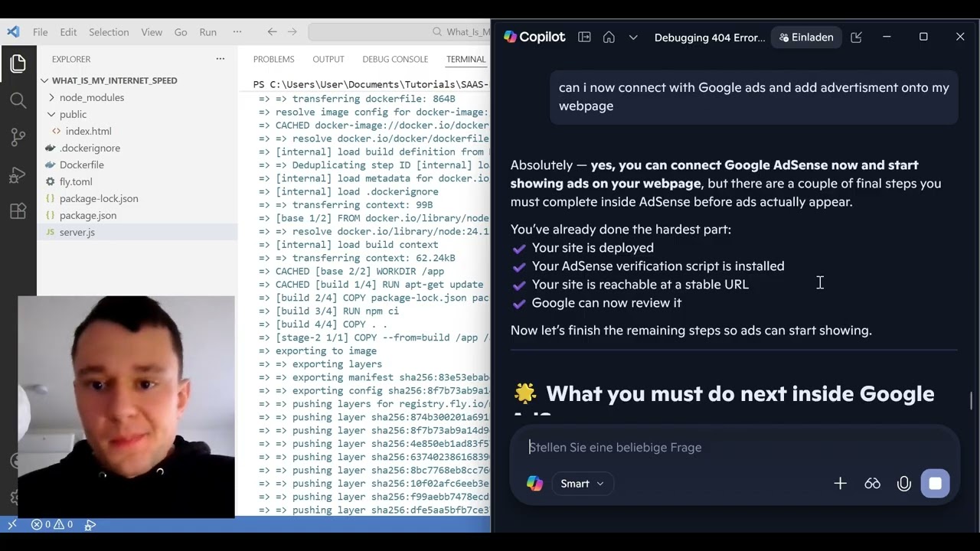The image size is (980, 551).
Task: Select server.js in the Explorer
Action: [77, 232]
